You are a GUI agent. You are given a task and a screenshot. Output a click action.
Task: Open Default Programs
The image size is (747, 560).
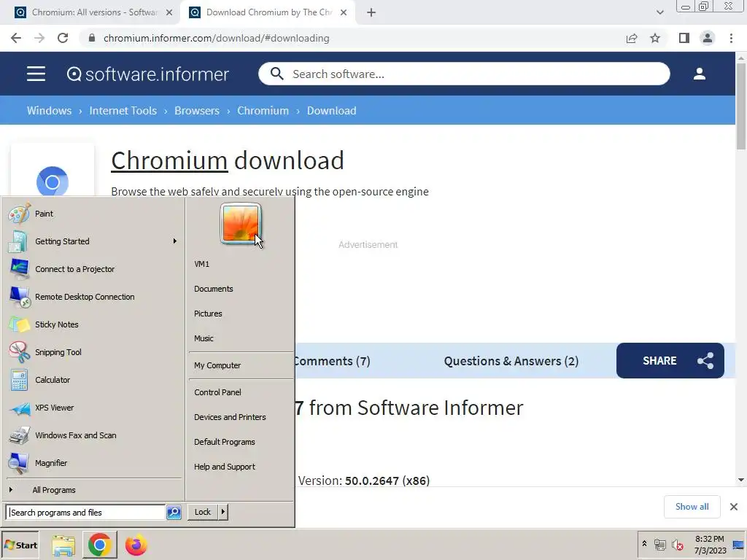tap(225, 442)
